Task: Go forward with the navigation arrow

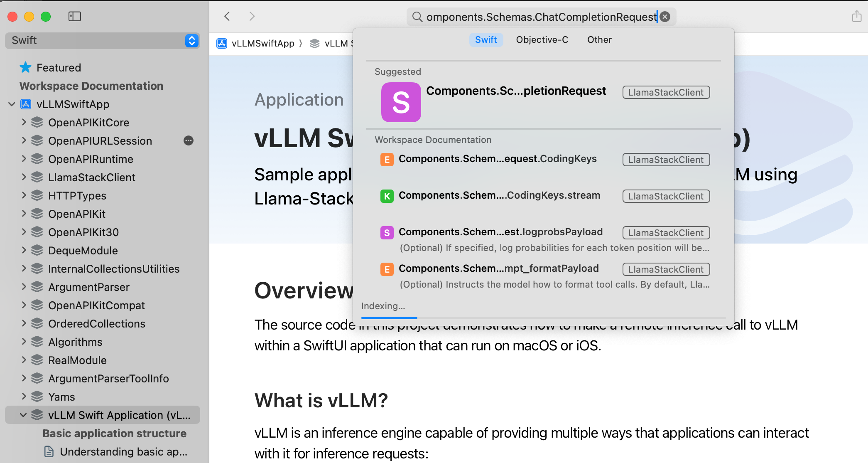Action: coord(252,16)
